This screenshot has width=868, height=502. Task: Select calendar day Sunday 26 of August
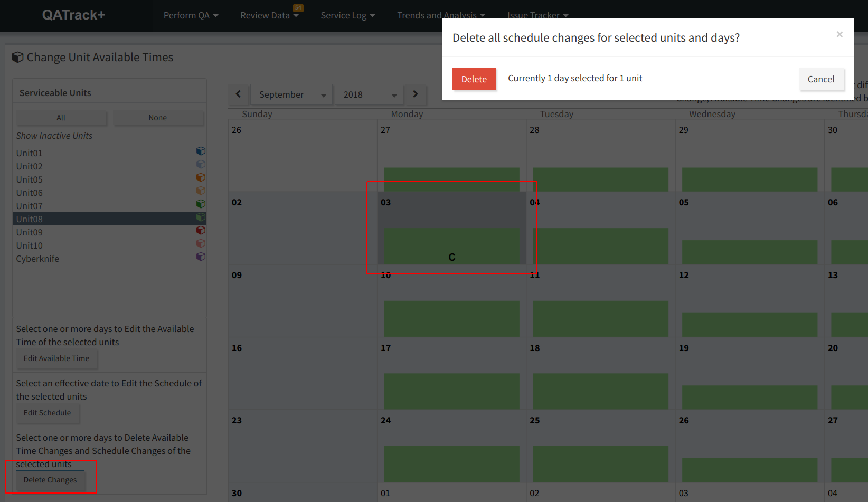click(303, 156)
